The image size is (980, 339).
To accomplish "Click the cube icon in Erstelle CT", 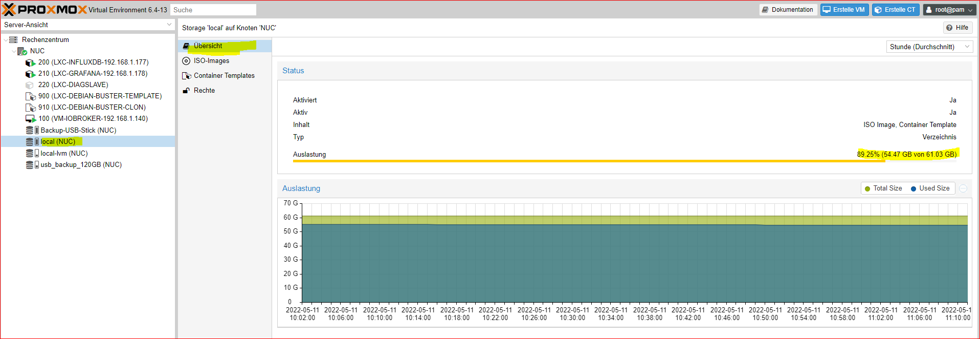I will [878, 10].
